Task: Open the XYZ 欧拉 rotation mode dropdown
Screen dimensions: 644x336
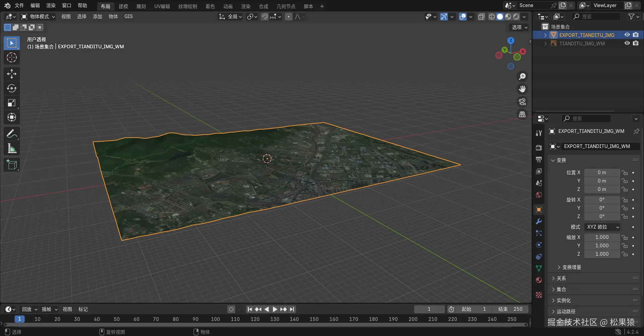Action: 602,227
